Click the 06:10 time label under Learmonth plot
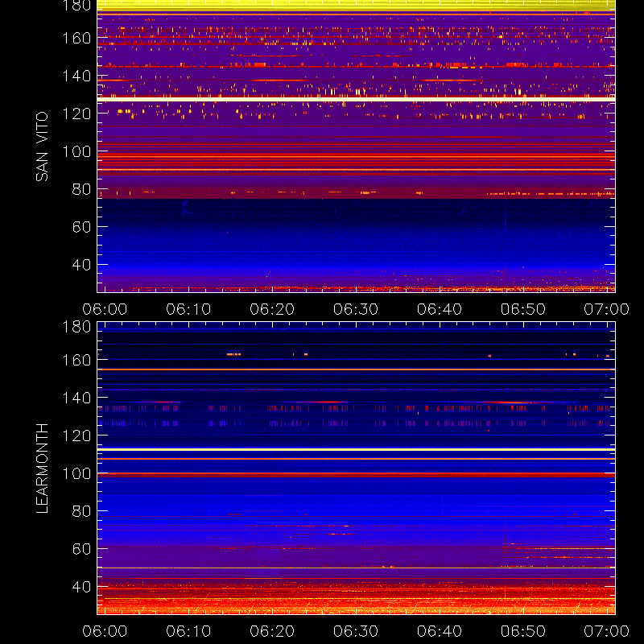The image size is (644, 644). click(188, 631)
